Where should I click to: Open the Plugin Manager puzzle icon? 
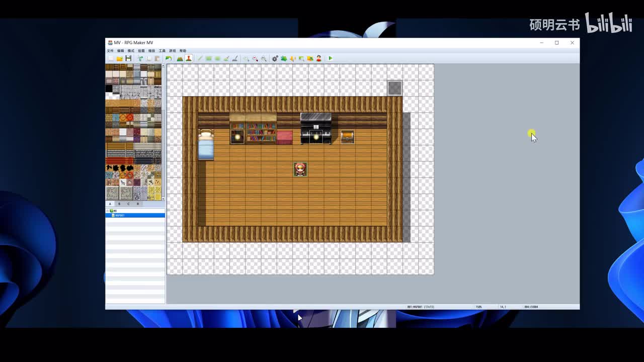click(284, 58)
